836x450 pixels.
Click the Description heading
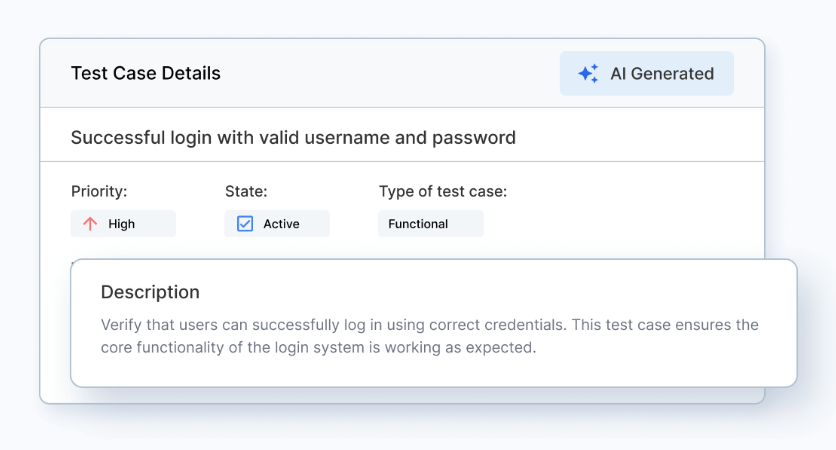coord(150,292)
